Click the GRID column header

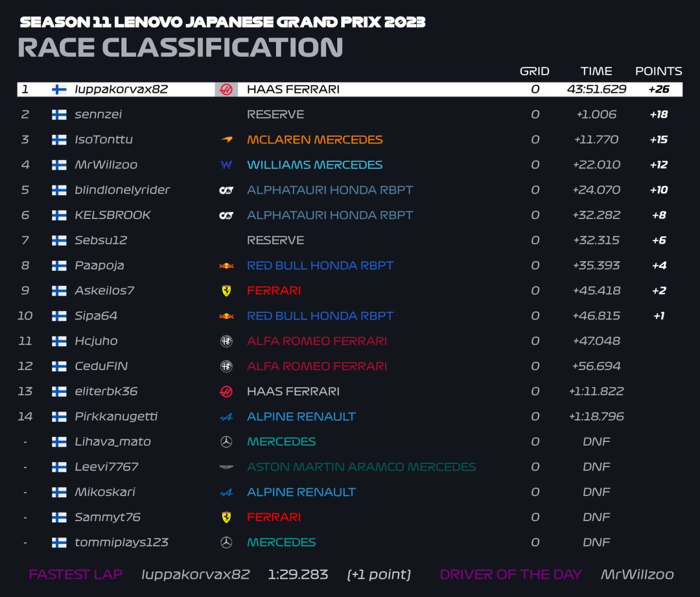click(534, 71)
